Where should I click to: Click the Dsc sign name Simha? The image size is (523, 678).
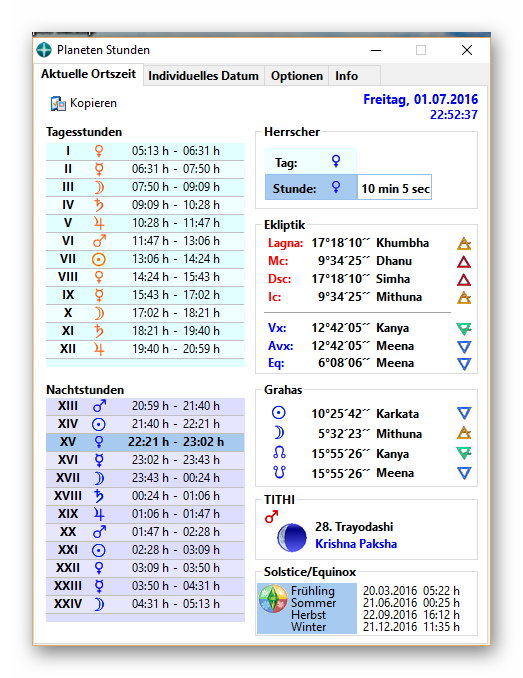[x=393, y=279]
